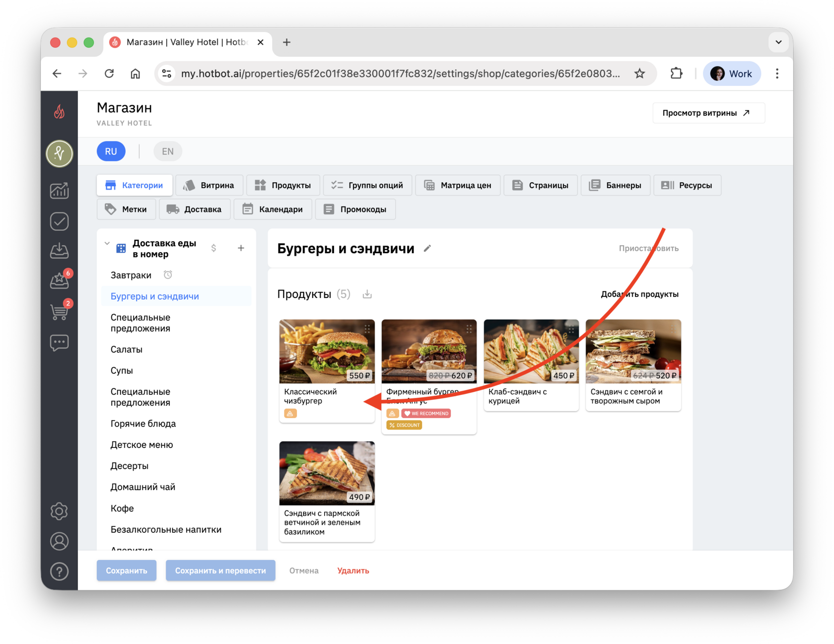Open the Chrome three-dot menu
Screen dimensions: 834x644
(777, 73)
